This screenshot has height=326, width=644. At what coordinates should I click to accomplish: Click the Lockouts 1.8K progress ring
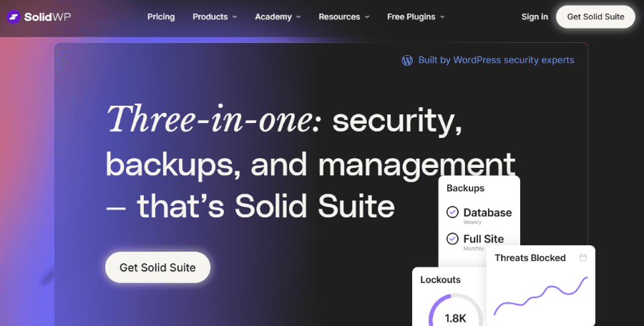(456, 311)
